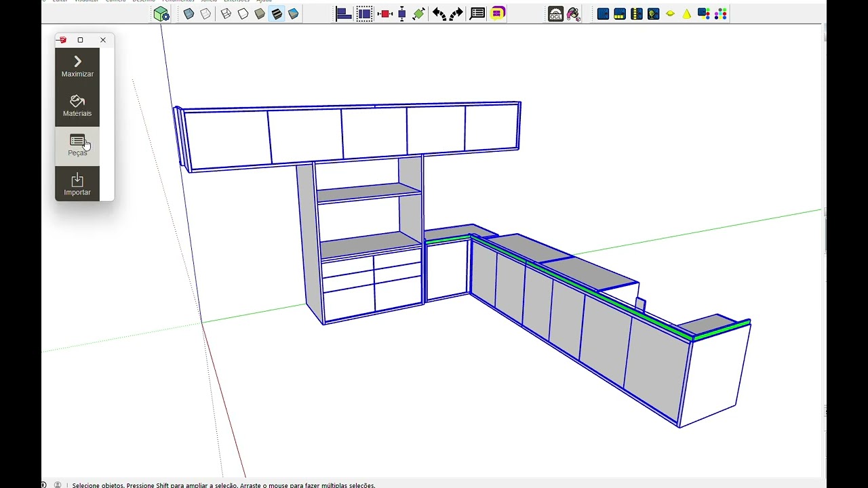Viewport: 868px width, 488px height.
Task: Enable the X-ray face style
Action: 189,14
